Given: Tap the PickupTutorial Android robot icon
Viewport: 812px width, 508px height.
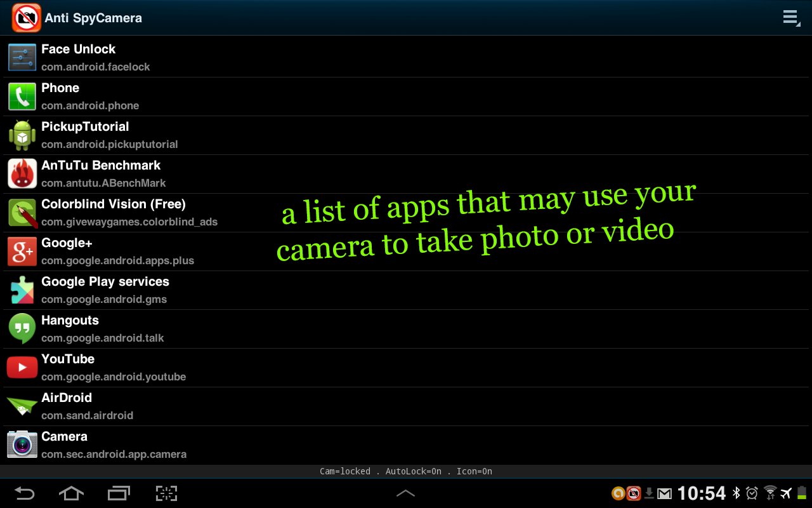Looking at the screenshot, I should (22, 135).
